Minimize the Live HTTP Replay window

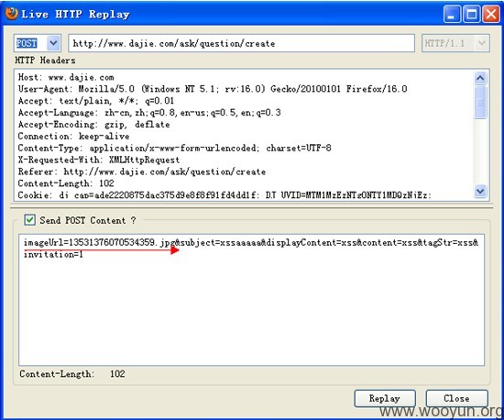coord(452,15)
